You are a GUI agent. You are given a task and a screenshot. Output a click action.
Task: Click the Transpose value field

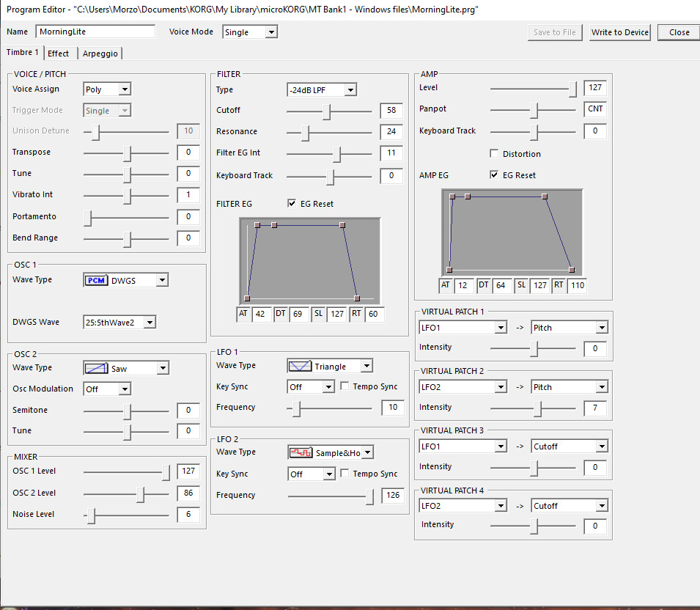click(x=188, y=152)
